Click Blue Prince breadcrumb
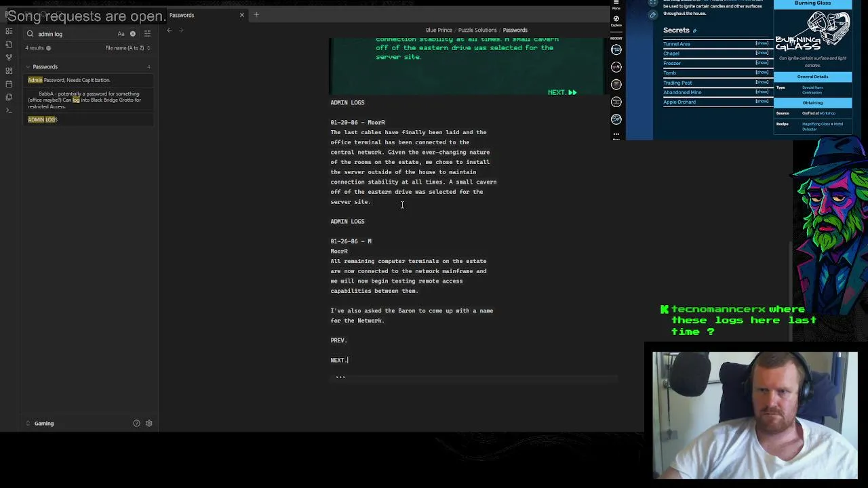The width and height of the screenshot is (868, 488). [439, 30]
